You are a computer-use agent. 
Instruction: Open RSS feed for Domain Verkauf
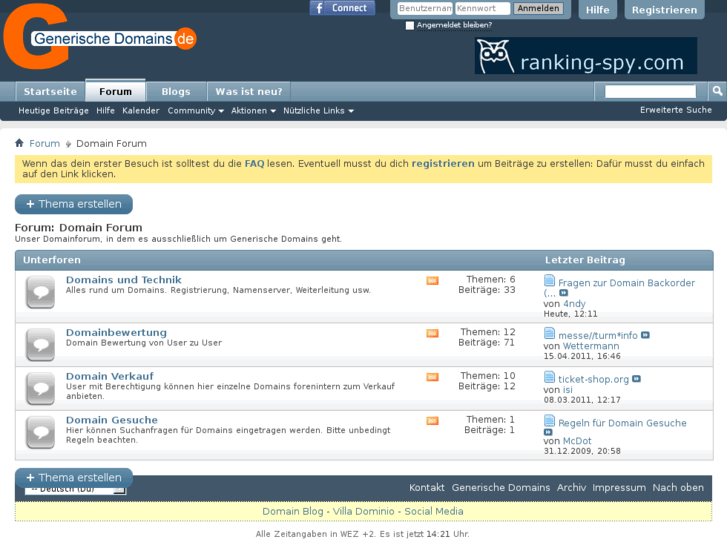(x=432, y=377)
